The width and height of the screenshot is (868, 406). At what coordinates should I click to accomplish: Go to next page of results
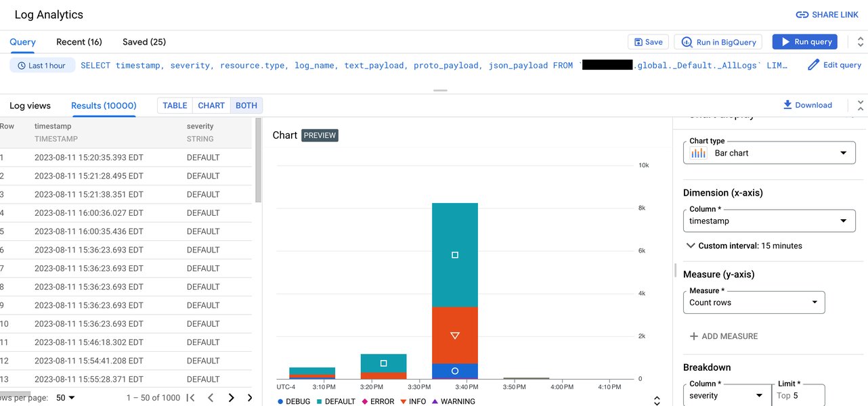tap(232, 398)
